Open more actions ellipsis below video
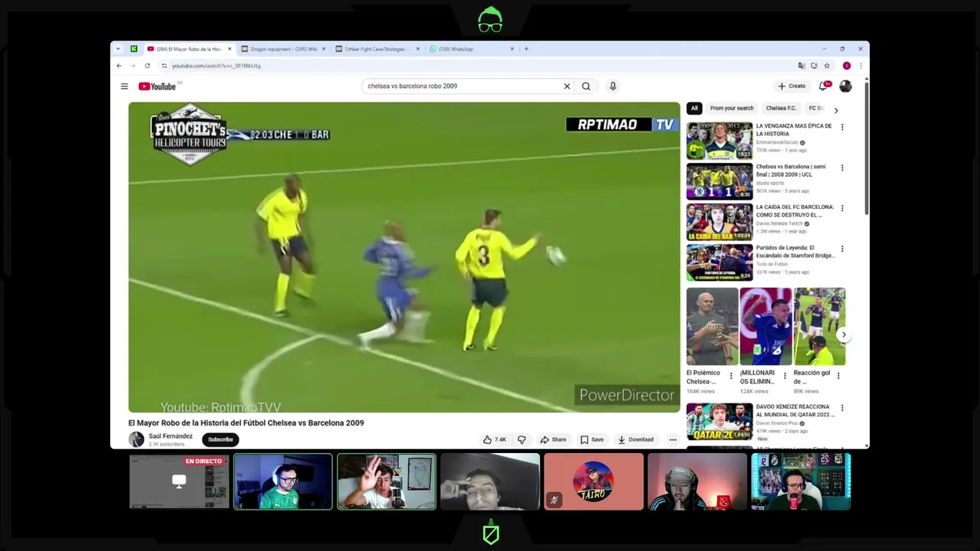 click(x=672, y=439)
